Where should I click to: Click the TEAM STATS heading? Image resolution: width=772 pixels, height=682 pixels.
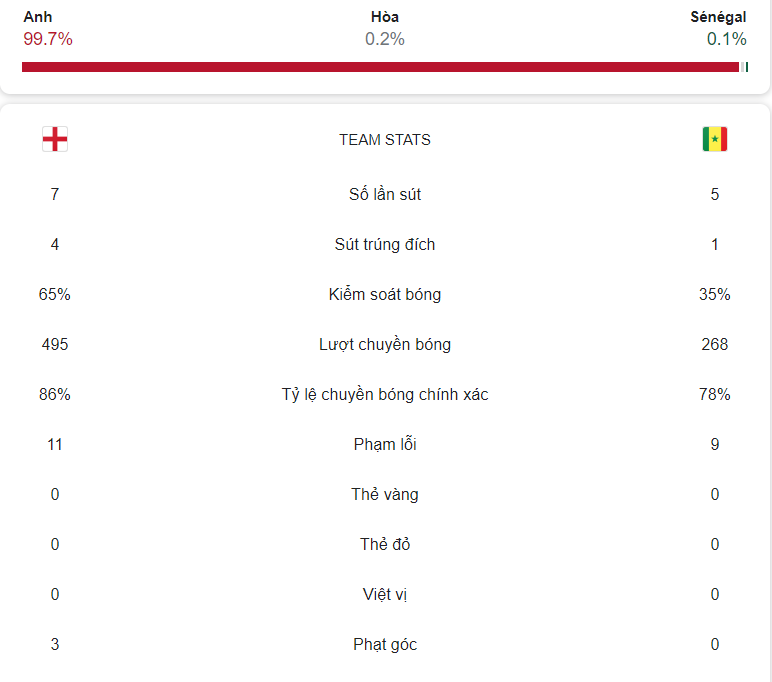385,140
